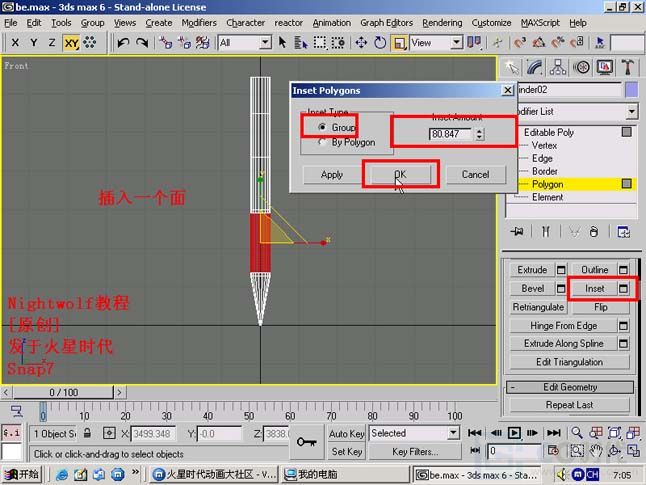646x485 pixels.
Task: Click OK in Inset Polygons dialog
Action: (x=400, y=175)
